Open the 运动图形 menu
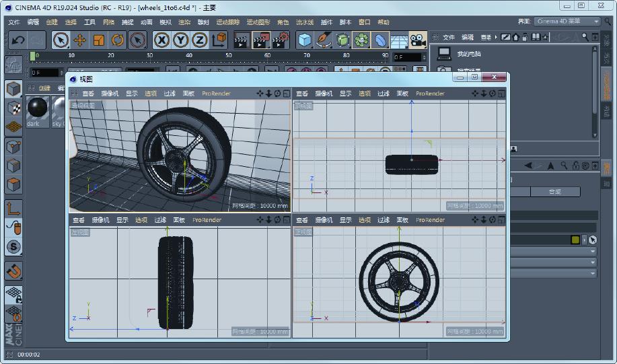Viewport: 617px width, 364px height. pos(258,22)
